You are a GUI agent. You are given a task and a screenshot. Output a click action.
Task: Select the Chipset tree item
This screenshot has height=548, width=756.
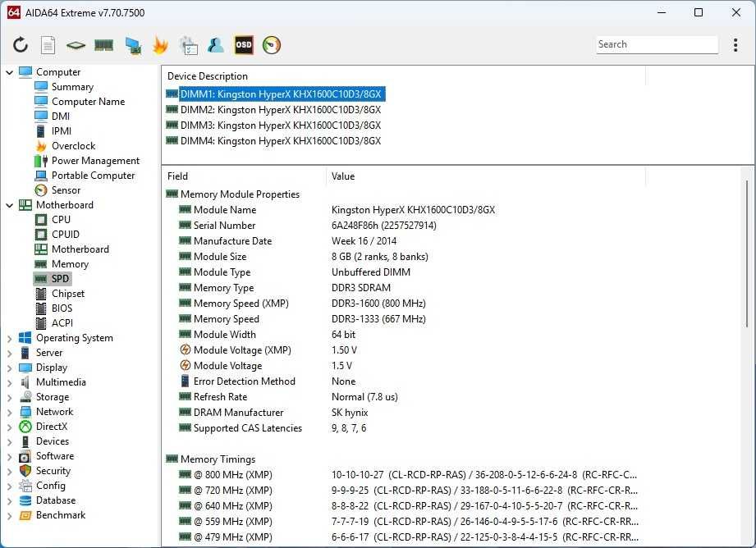pyautogui.click(x=68, y=294)
